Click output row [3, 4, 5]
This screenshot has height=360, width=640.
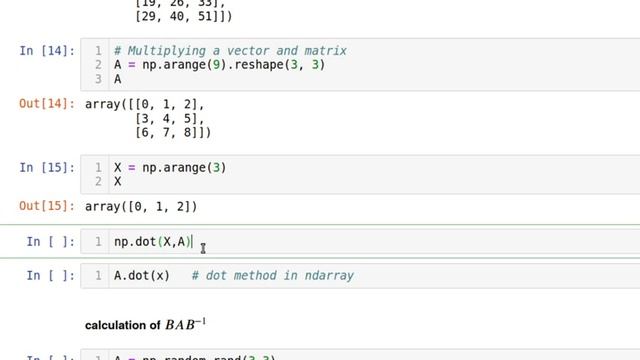[x=169, y=118]
